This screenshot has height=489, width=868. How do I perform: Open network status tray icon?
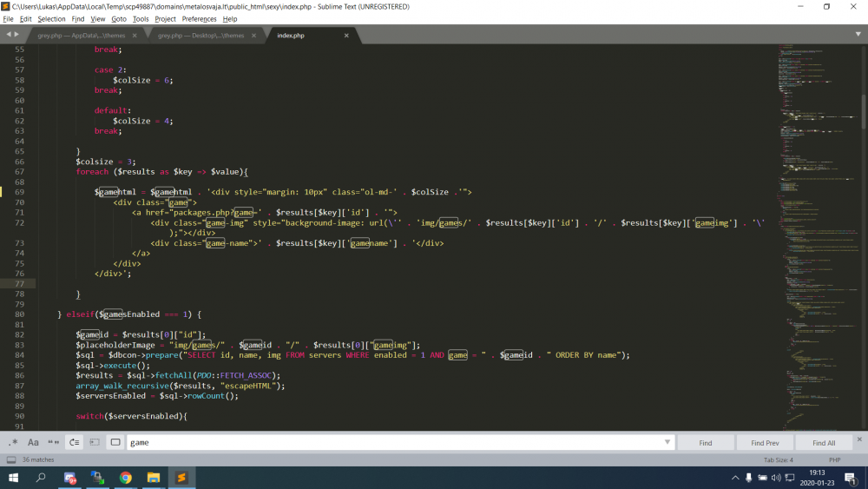point(790,478)
